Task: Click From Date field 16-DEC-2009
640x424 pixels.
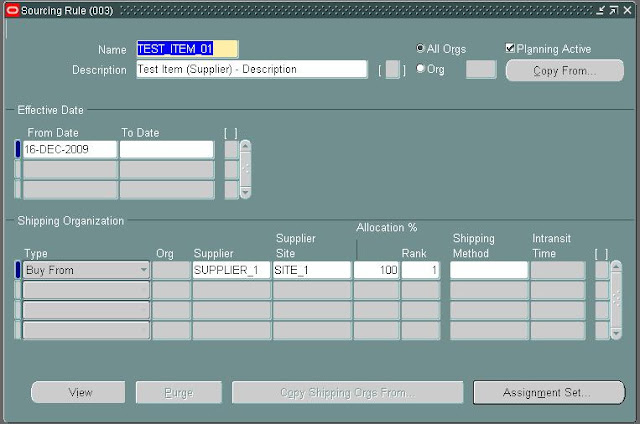Action: point(70,149)
